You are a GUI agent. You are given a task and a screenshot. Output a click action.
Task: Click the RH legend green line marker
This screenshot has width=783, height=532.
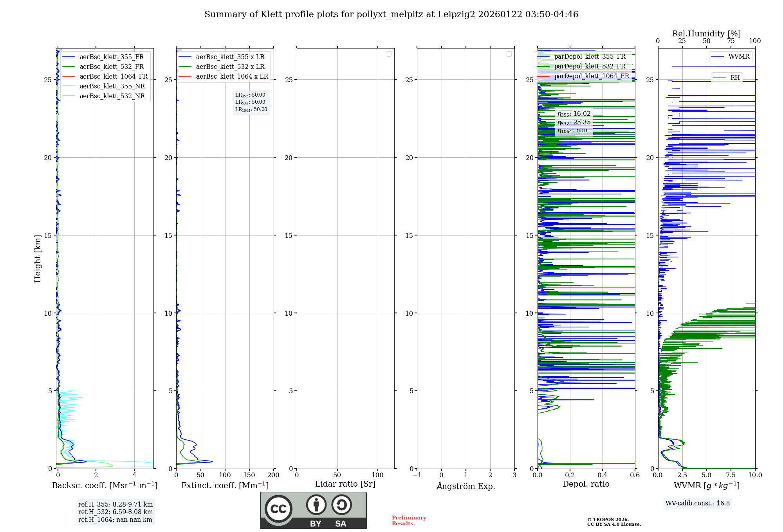click(x=720, y=78)
